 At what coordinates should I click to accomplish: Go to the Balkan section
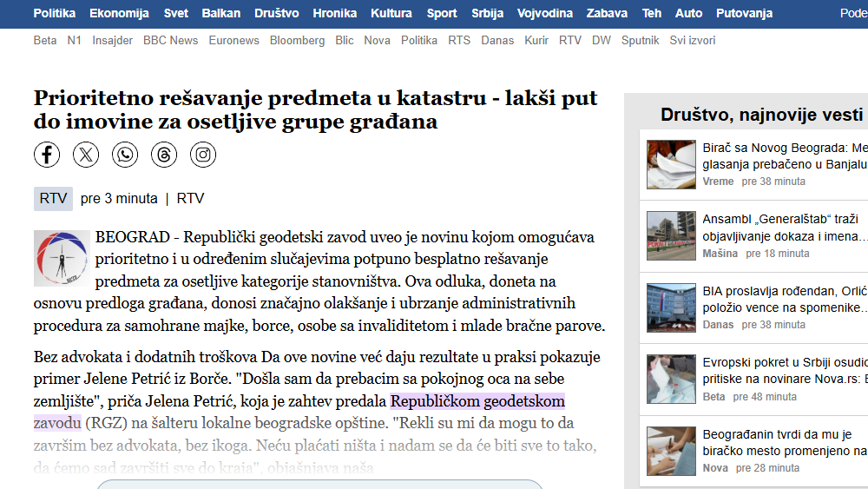(x=220, y=13)
